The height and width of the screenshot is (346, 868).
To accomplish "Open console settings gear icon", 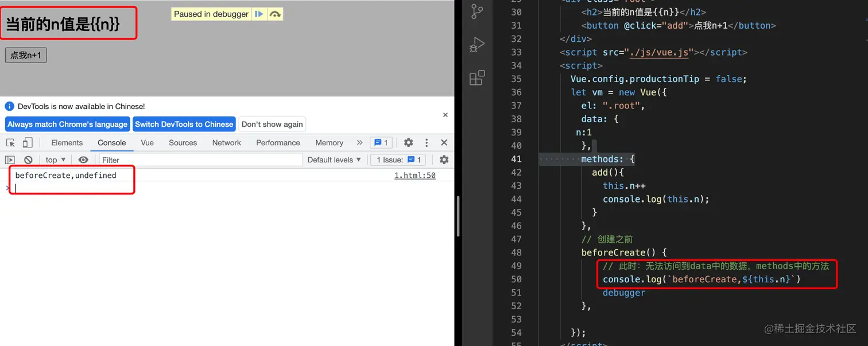I will pos(444,160).
